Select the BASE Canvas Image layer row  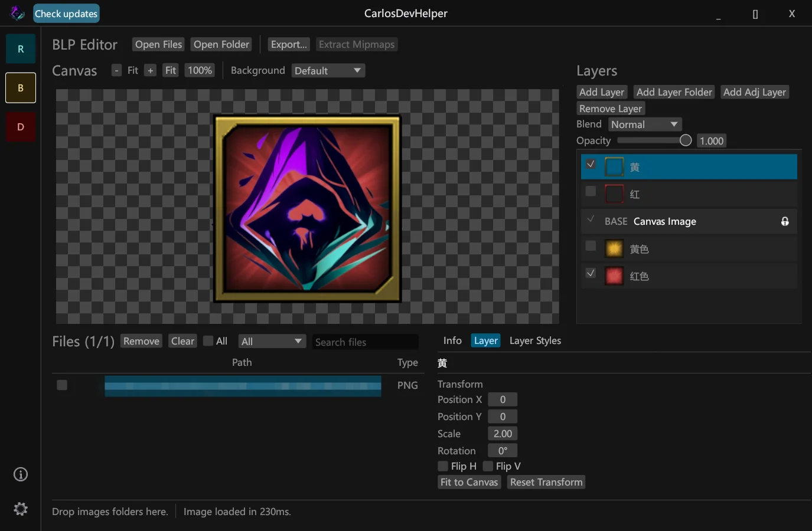coord(689,221)
